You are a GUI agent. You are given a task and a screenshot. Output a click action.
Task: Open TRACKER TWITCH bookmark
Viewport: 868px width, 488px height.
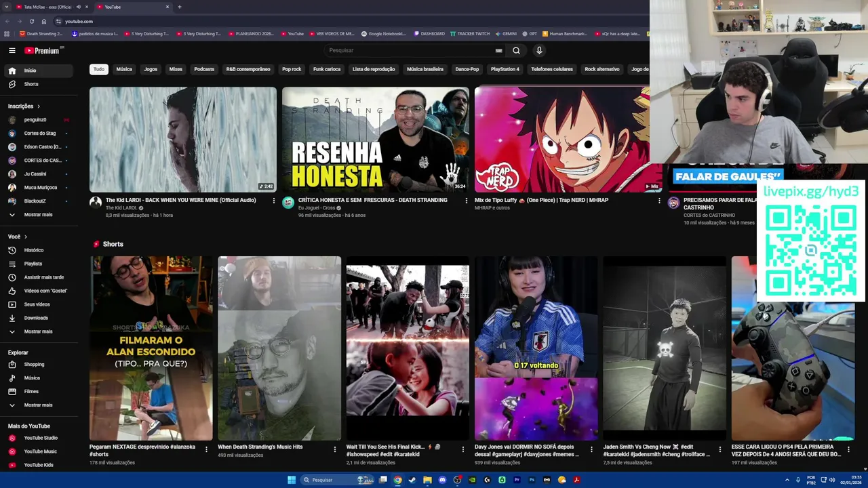point(469,33)
